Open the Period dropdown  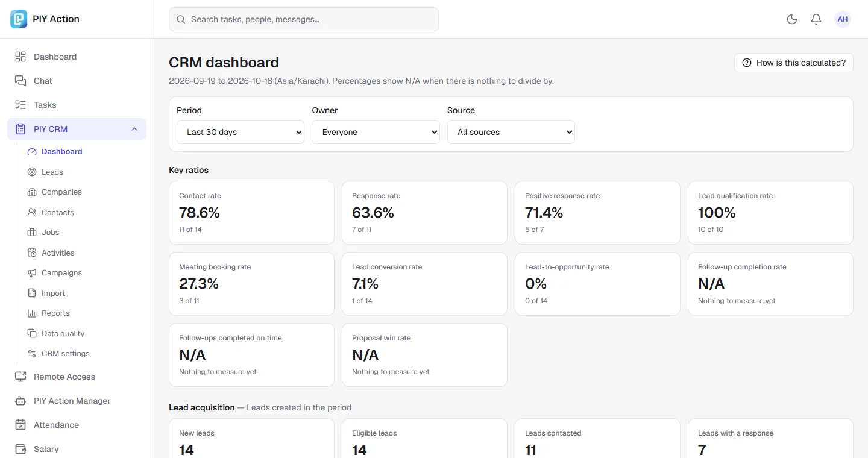click(241, 132)
